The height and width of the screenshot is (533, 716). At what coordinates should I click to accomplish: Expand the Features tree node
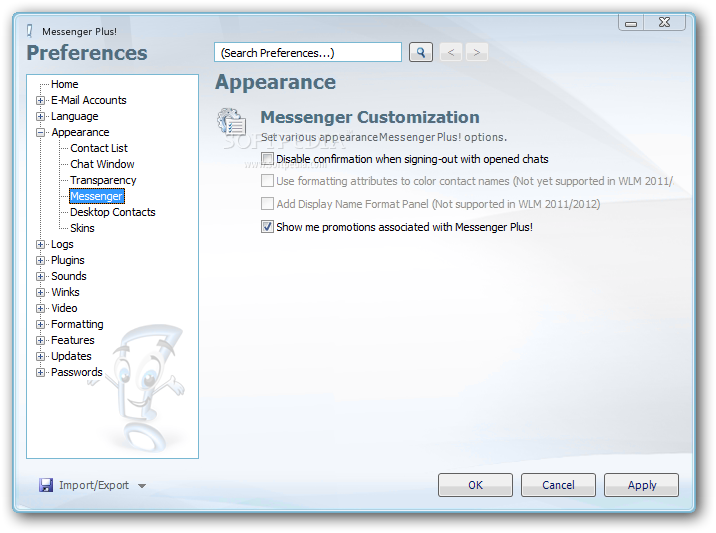point(41,340)
